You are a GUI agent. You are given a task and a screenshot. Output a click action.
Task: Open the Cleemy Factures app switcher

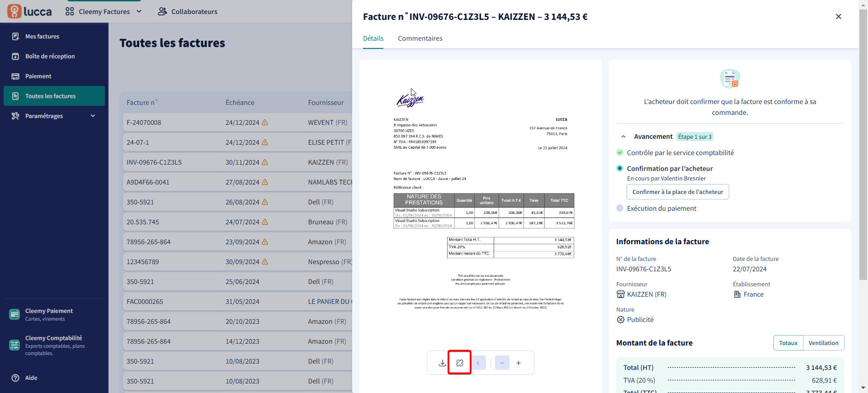coord(104,11)
